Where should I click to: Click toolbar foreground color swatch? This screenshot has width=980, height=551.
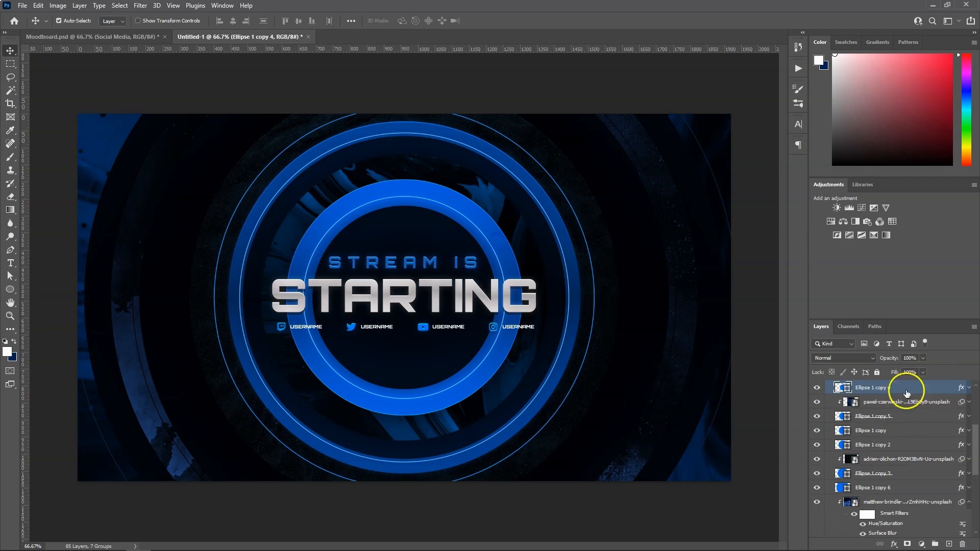click(7, 352)
